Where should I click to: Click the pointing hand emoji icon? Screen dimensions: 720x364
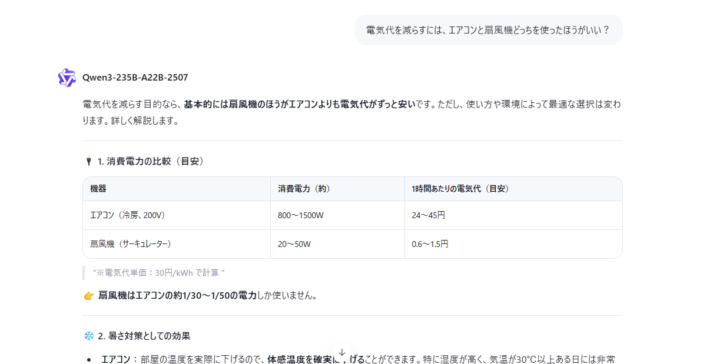point(89,296)
